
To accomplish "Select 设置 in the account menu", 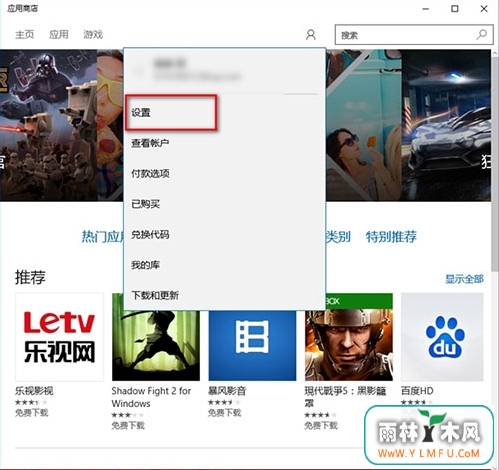I will (x=141, y=112).
